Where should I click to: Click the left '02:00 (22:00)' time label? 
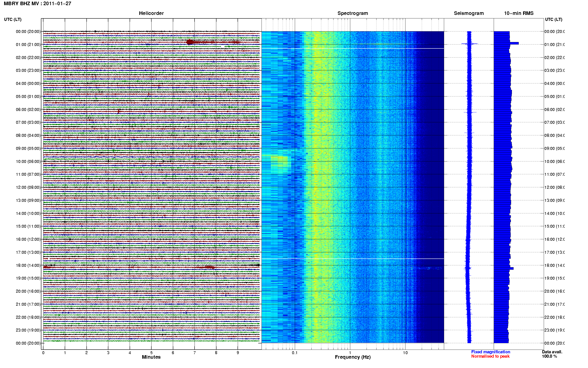point(28,58)
